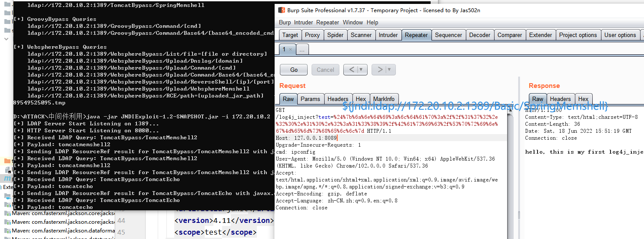Click the <version>4.11</version> line in the IDE
The height and width of the screenshot is (239, 644).
pyautogui.click(x=224, y=220)
